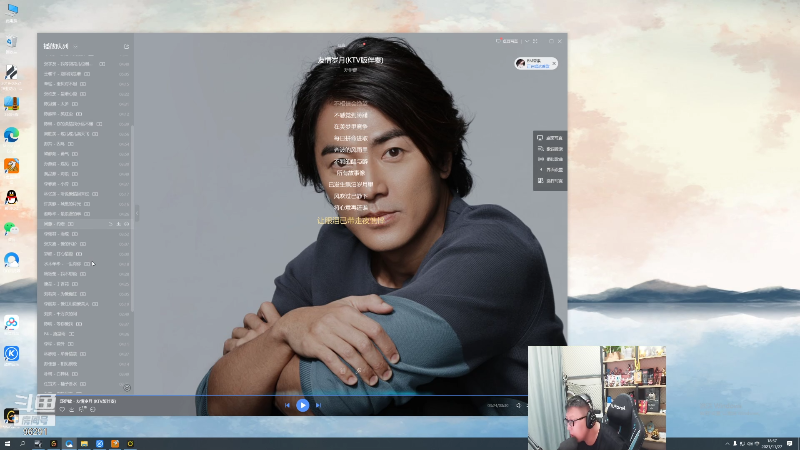800x450 pixels.
Task: Open the WeChat desktop icon
Action: (x=11, y=230)
